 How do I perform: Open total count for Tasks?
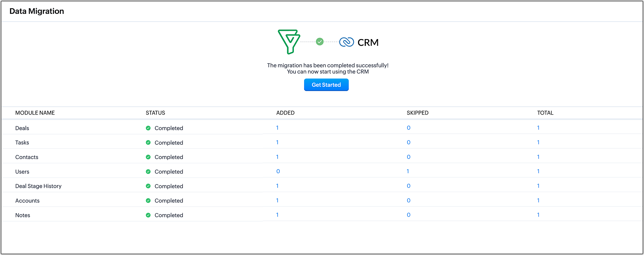[x=538, y=142]
